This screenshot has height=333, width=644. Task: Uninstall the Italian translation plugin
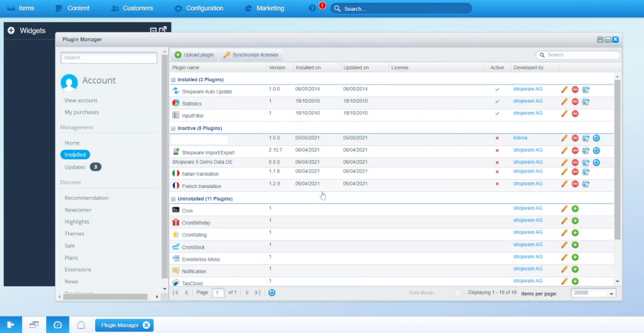575,172
